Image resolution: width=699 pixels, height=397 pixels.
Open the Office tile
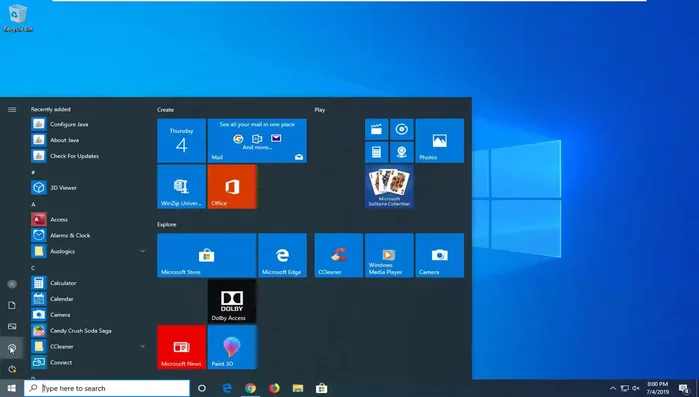(x=232, y=186)
